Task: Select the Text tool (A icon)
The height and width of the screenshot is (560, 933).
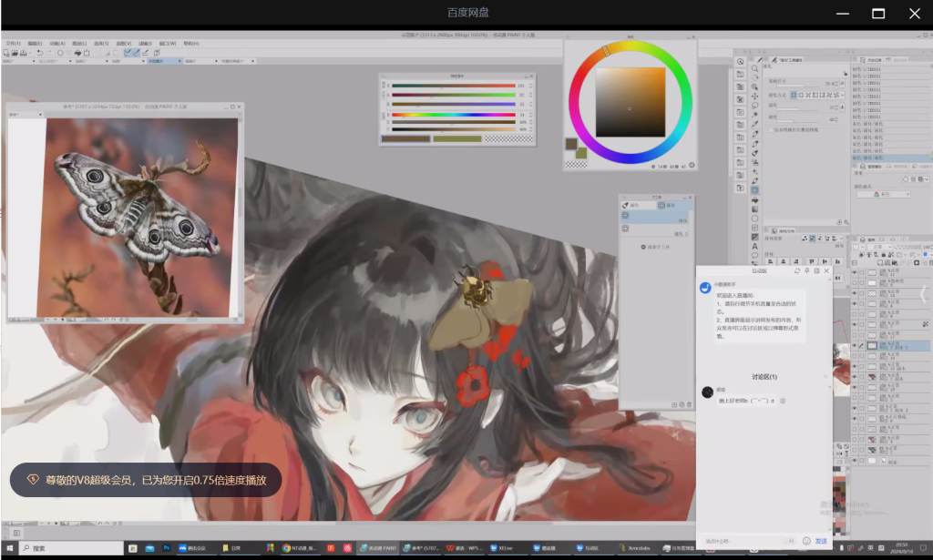Action: coord(755,246)
